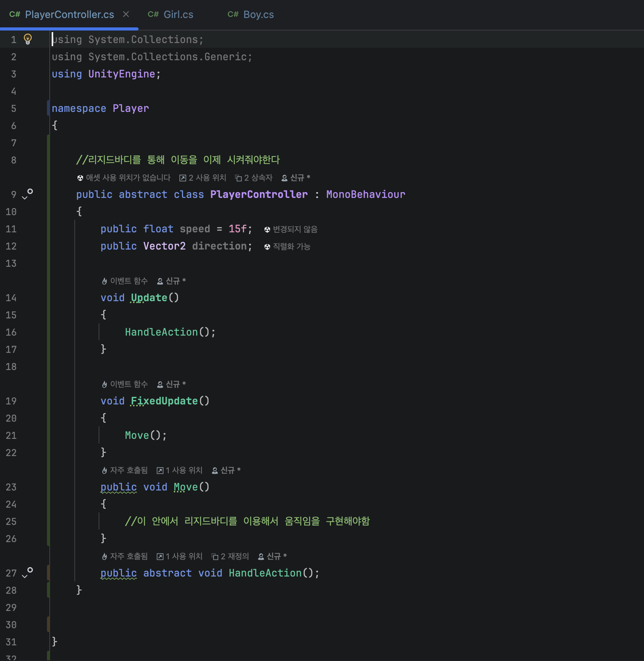
Task: Click usages arrow icon above PlayerController class
Action: click(183, 178)
